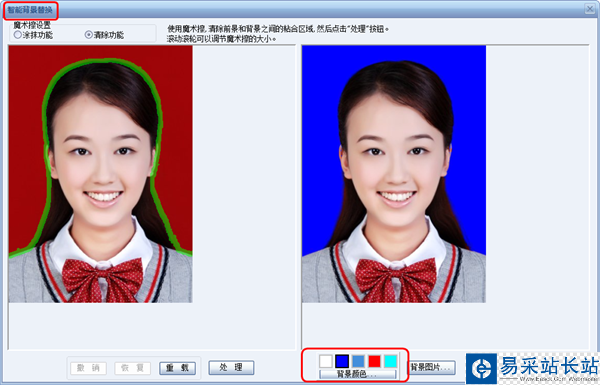Viewport: 600px width, 385px height.
Task: Click the source photo with red background
Action: coord(101,174)
